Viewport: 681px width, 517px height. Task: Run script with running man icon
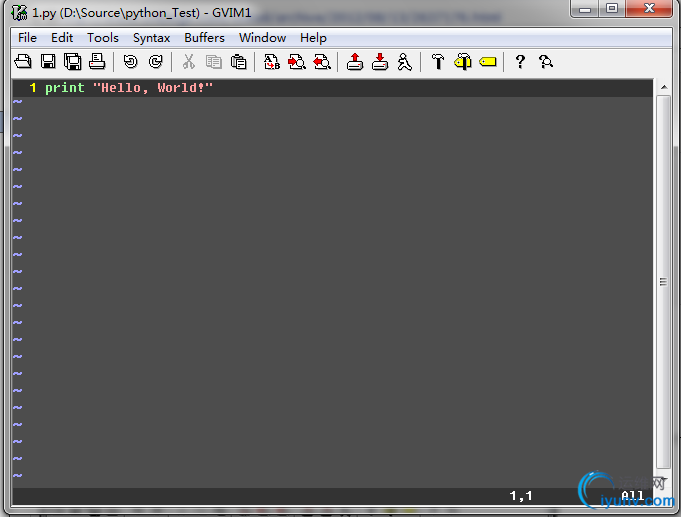[405, 62]
